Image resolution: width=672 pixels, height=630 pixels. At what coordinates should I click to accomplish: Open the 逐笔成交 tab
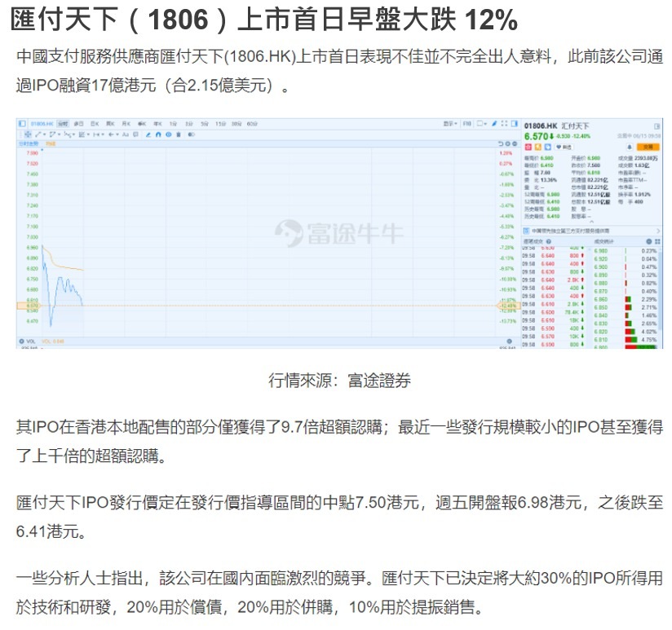pos(533,241)
